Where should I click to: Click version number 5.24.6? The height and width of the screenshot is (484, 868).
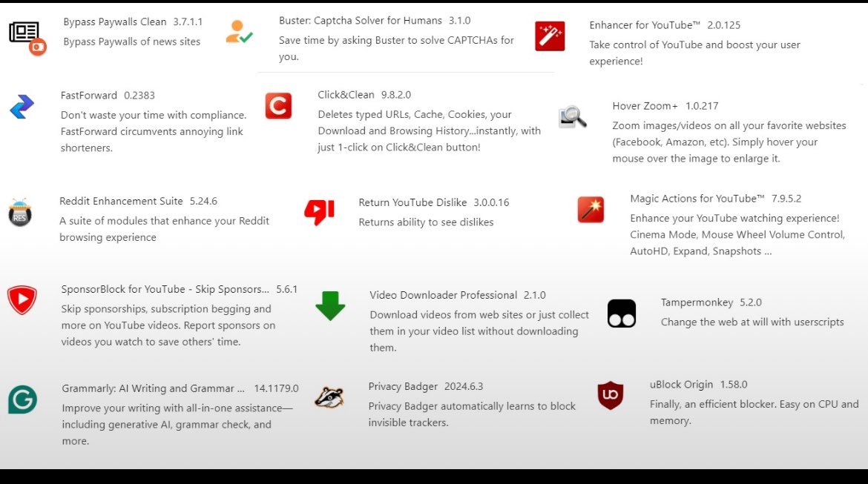[x=203, y=201]
